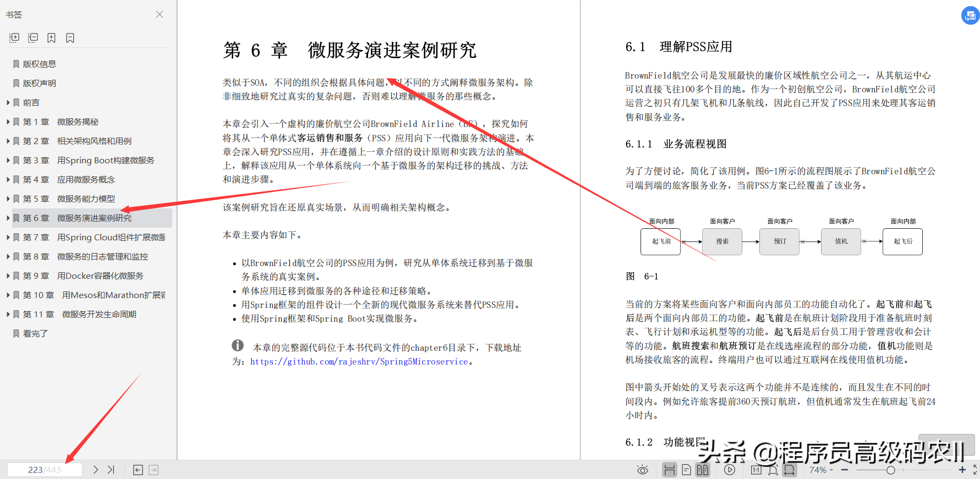Click the blue floating translate button
This screenshot has height=479, width=980.
click(970, 15)
